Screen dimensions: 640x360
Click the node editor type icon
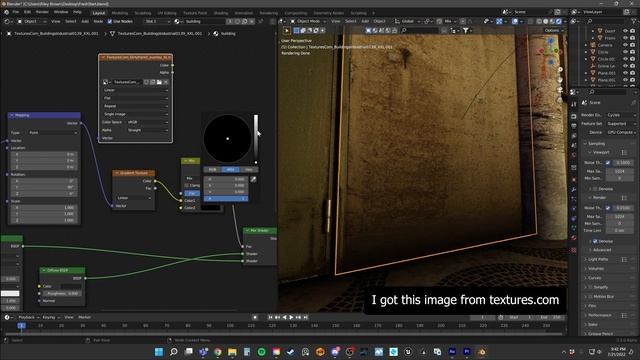(7, 21)
